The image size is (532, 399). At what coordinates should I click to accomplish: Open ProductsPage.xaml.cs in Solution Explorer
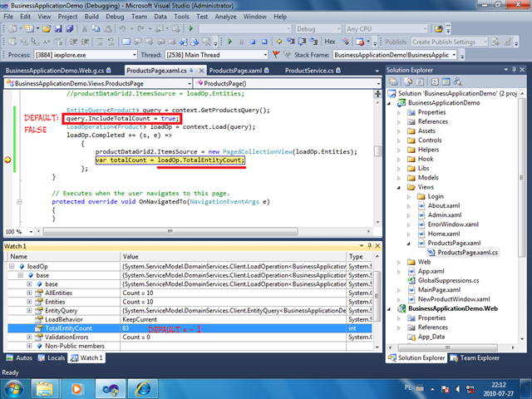(x=463, y=253)
